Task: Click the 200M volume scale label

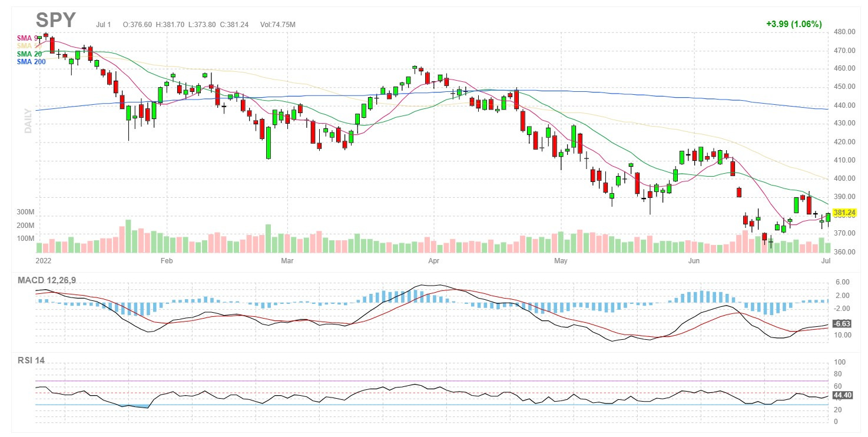Action: click(x=25, y=226)
